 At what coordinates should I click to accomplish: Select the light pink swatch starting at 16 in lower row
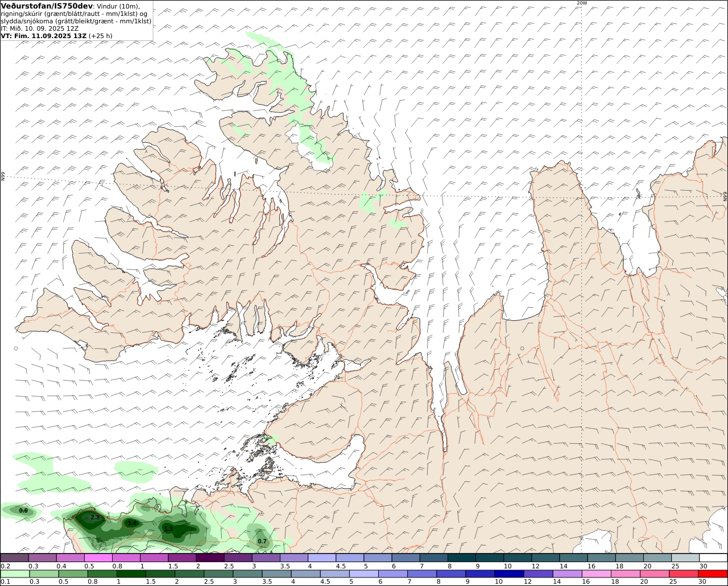pos(597,573)
